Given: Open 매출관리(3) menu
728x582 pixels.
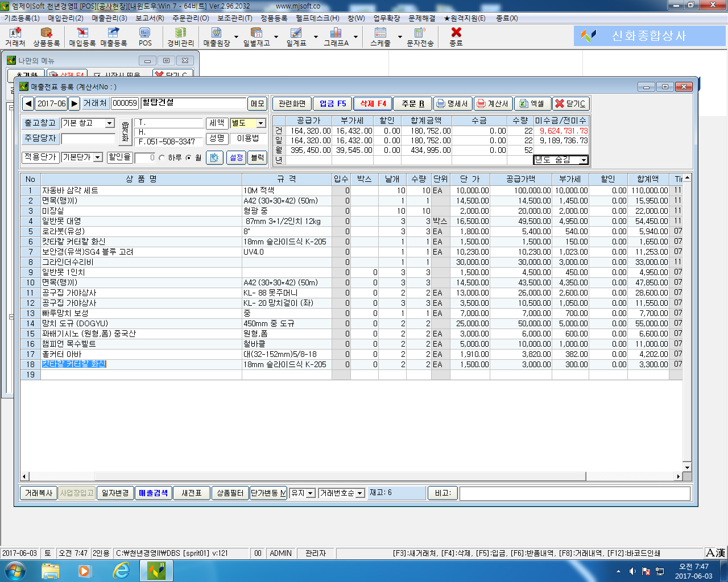Looking at the screenshot, I should point(110,18).
